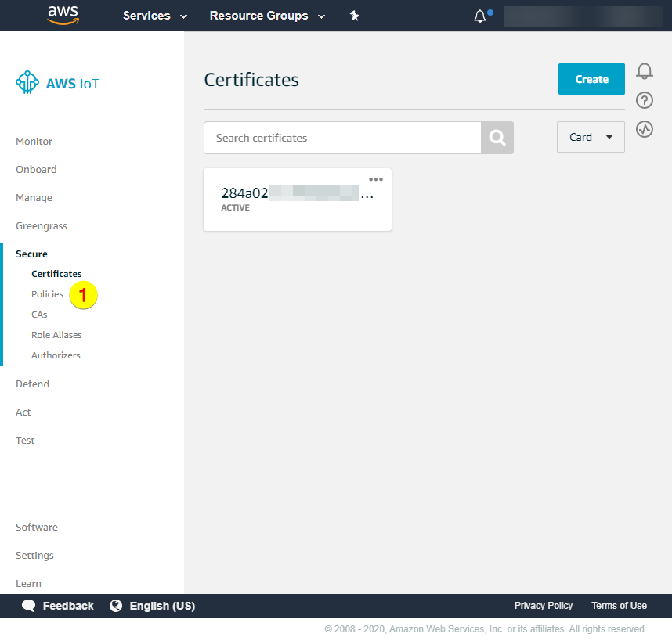The width and height of the screenshot is (672, 641).
Task: Expand the Resource Groups dropdown
Action: pos(267,16)
